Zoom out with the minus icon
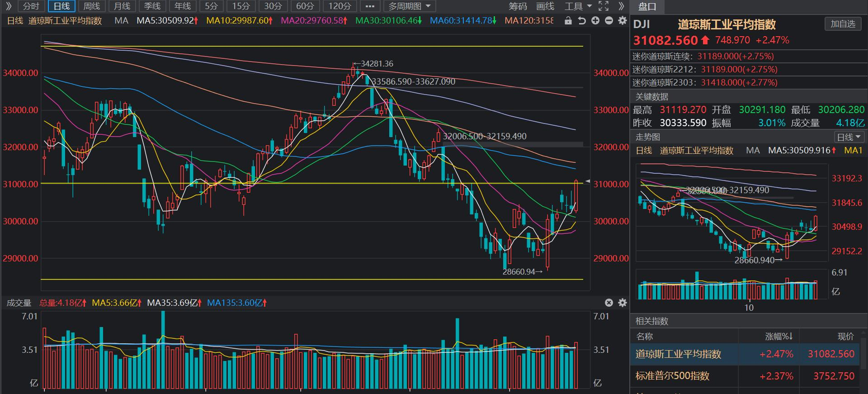This screenshot has width=868, height=394. point(609,21)
